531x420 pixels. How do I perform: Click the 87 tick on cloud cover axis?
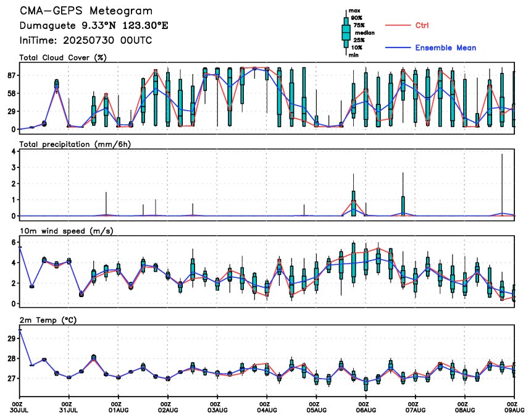11,75
